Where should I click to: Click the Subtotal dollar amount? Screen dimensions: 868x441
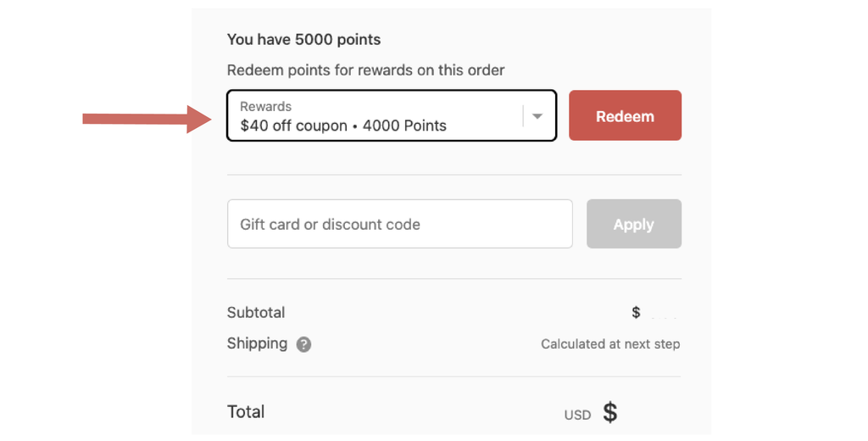click(637, 313)
